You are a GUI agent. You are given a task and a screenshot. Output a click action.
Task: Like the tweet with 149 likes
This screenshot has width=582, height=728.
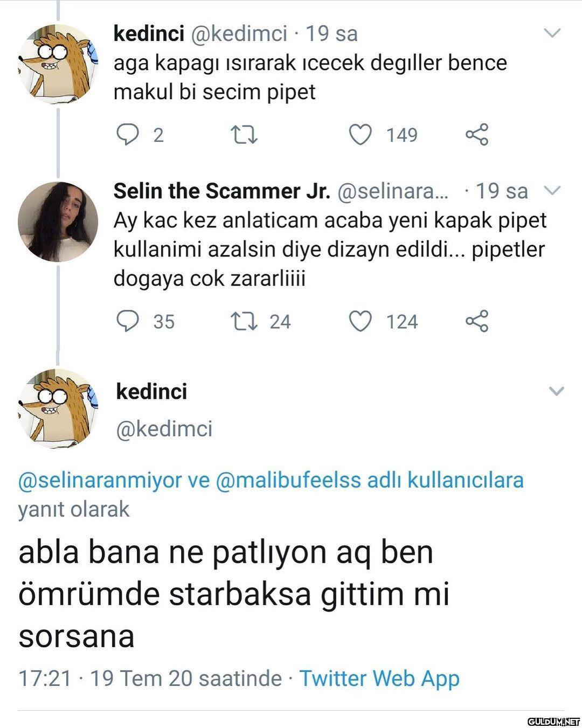361,135
